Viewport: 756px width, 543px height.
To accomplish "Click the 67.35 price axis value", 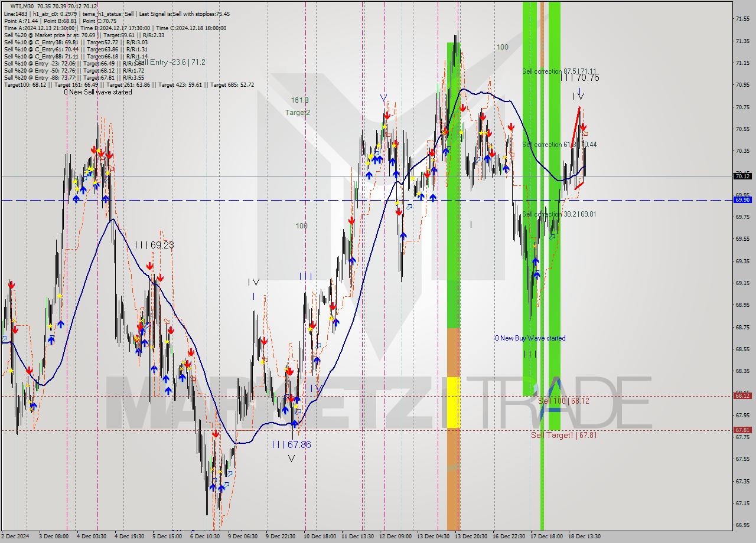I will click(744, 481).
